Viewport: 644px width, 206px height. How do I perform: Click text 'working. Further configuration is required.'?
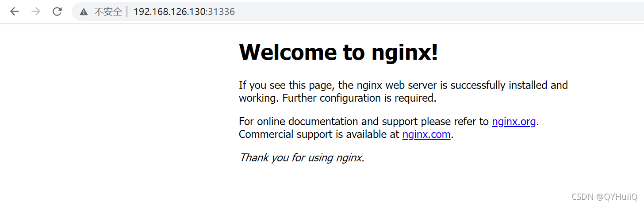(x=337, y=98)
